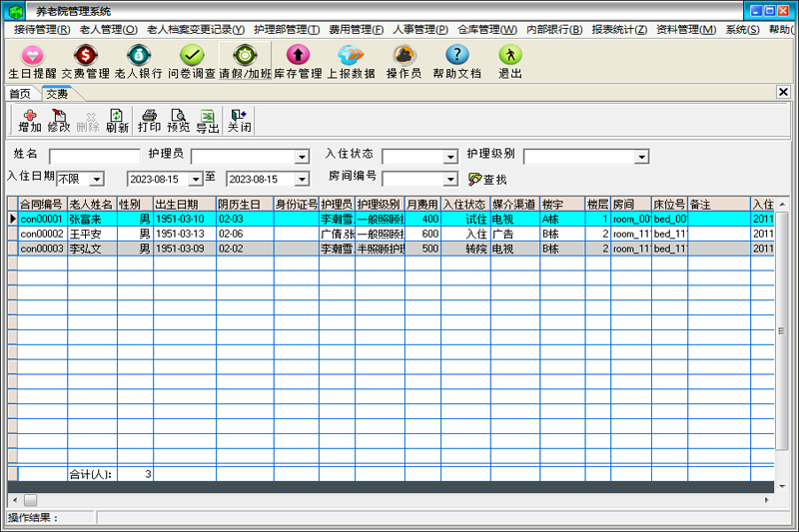Screen dimensions: 799x532
Task: Click the 删除 delete icon
Action: coord(88,121)
